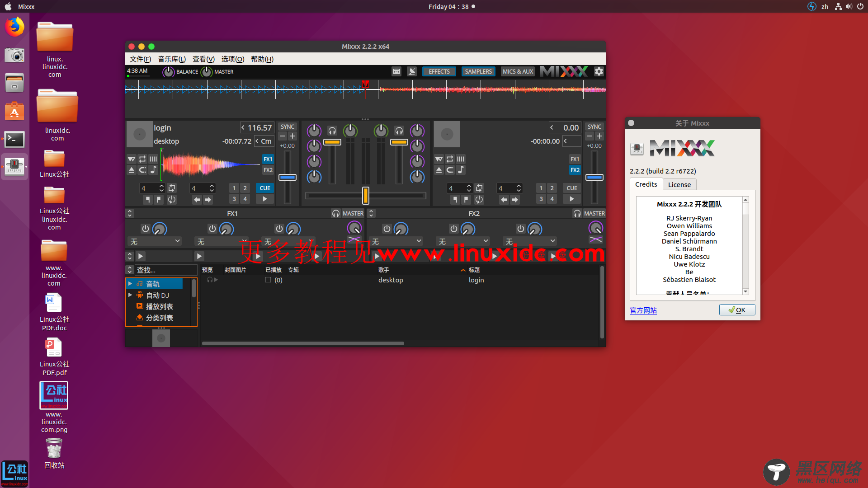Toggle SAMPLERS section button
The width and height of the screenshot is (868, 488).
pyautogui.click(x=478, y=71)
